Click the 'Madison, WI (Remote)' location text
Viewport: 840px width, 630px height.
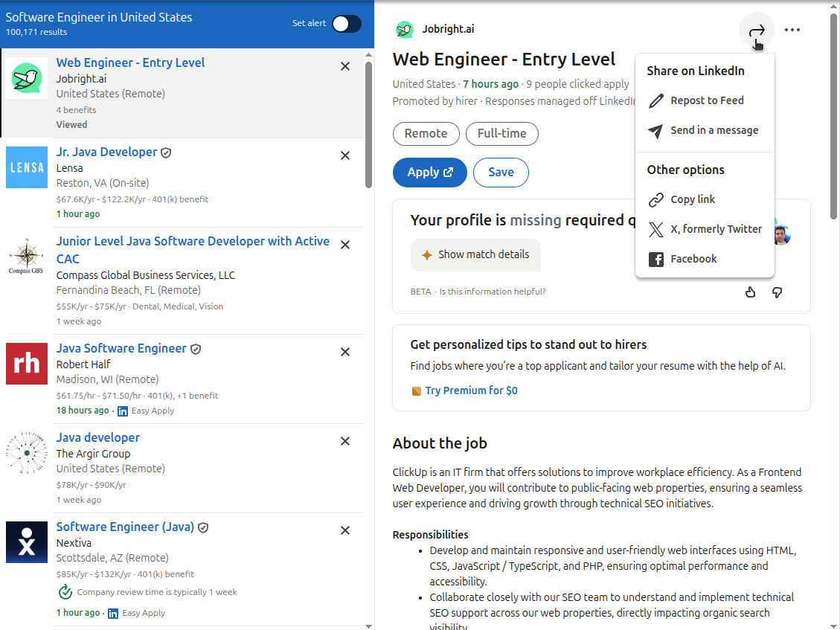coord(108,380)
